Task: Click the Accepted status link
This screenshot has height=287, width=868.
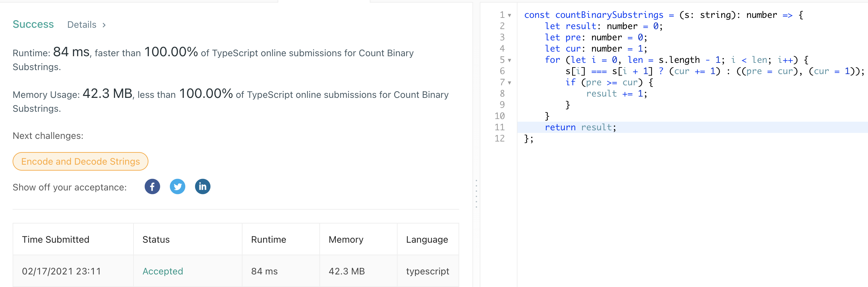Action: 163,271
